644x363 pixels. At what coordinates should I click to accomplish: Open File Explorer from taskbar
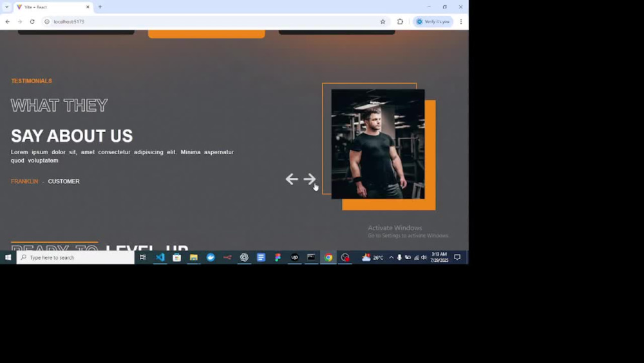click(194, 257)
